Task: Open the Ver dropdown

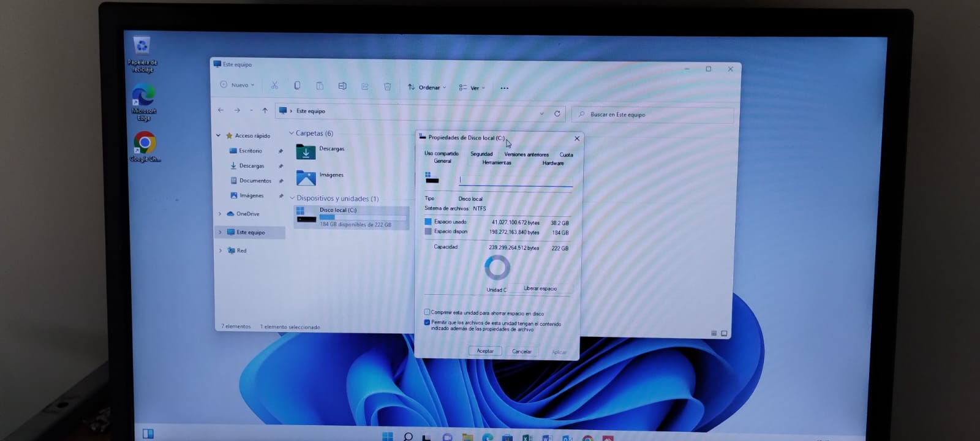Action: [x=472, y=88]
